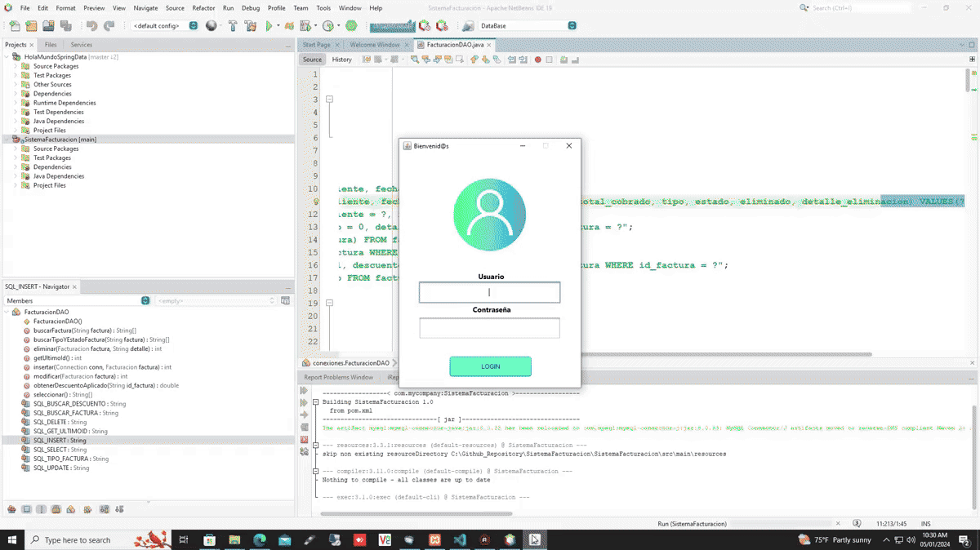Expand the Source Packages node under SistemaFacturacion

pos(15,149)
